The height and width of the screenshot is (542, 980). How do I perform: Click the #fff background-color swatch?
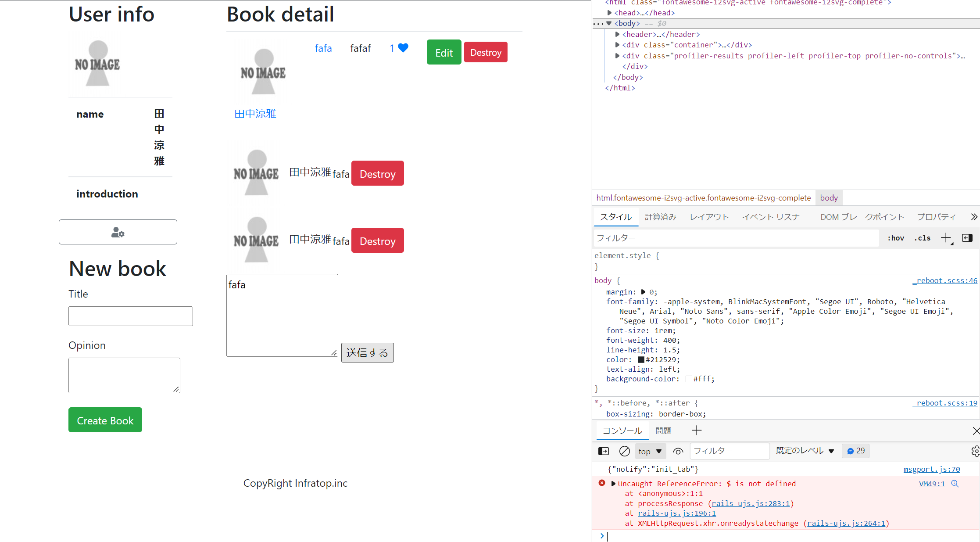click(689, 379)
